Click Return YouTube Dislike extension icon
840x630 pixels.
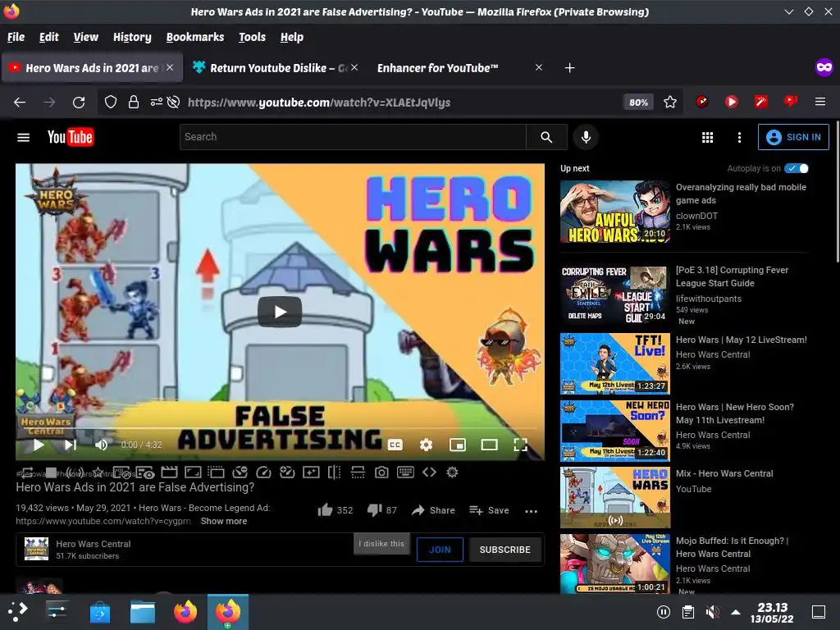point(790,102)
